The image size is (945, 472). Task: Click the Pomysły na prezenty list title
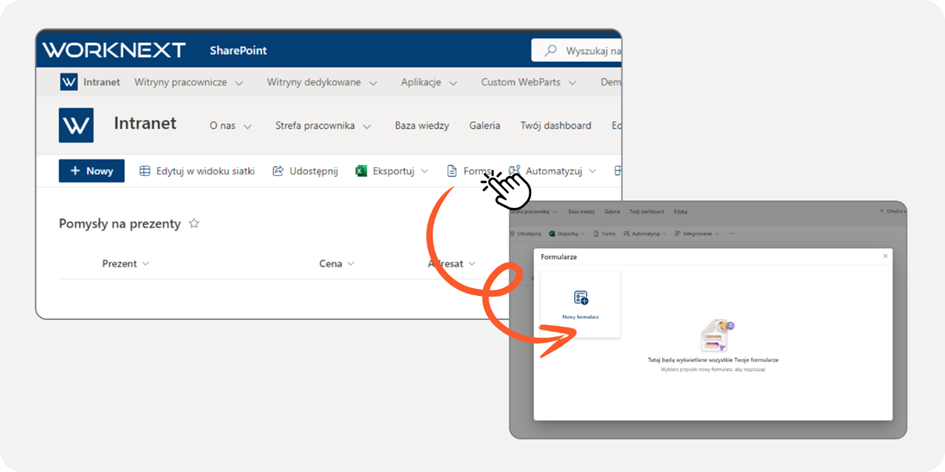(x=120, y=224)
